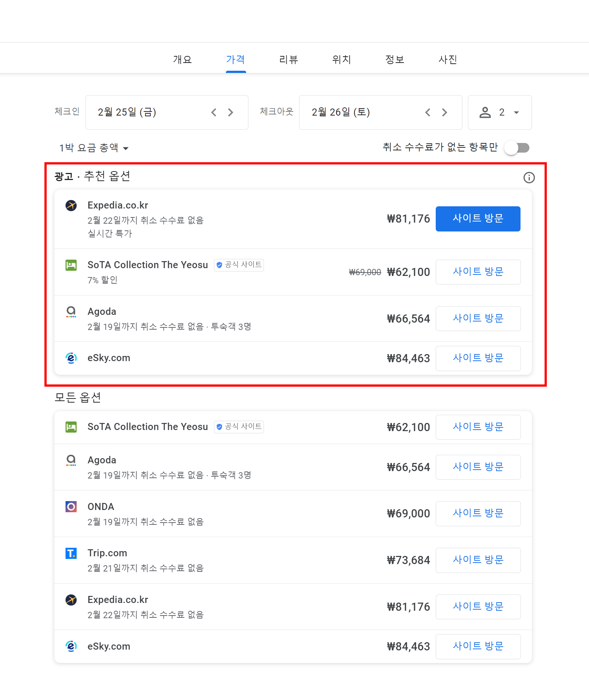589x700 pixels.
Task: Visit site for Agoda in all options
Action: 478,467
